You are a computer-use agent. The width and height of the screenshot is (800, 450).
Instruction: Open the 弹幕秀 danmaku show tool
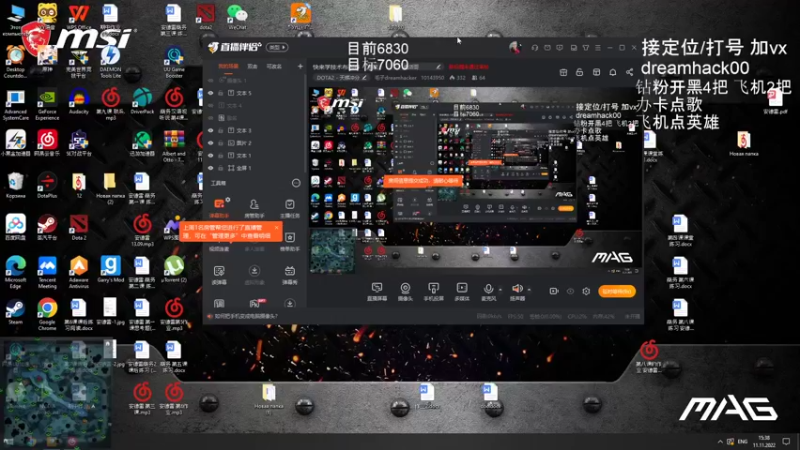(x=289, y=275)
